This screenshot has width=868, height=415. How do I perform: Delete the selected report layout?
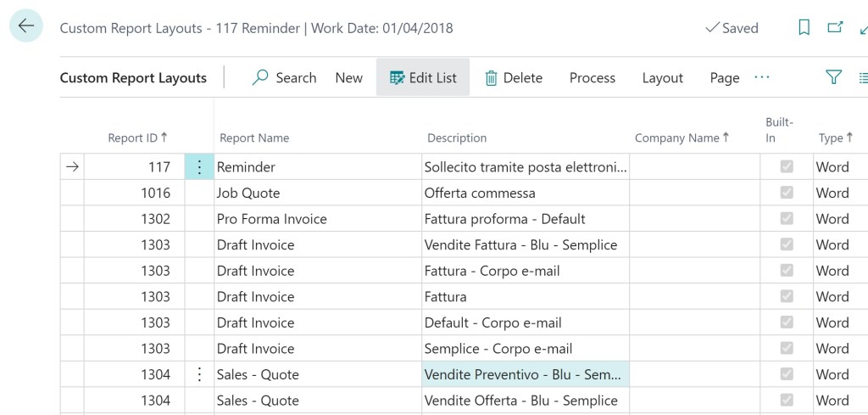514,78
